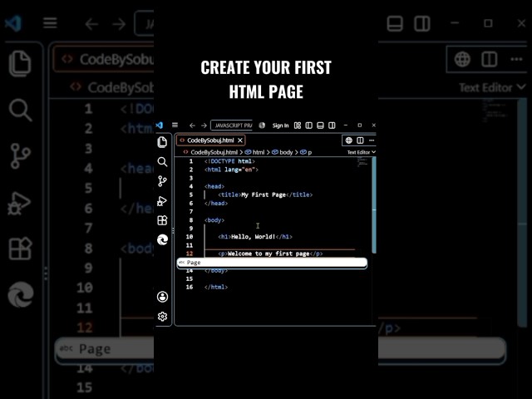The width and height of the screenshot is (532, 399).
Task: Open the Accounts menu in the activity bar
Action: pos(163,297)
